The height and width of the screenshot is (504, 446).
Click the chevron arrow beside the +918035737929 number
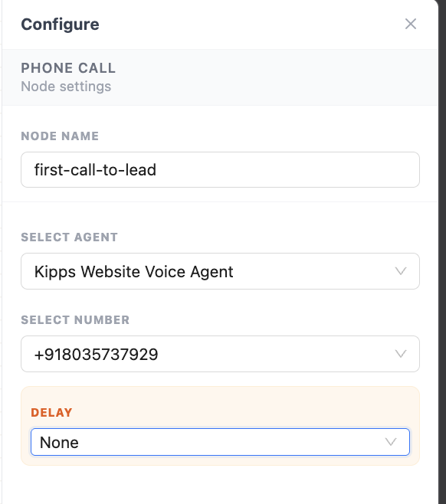tap(401, 354)
